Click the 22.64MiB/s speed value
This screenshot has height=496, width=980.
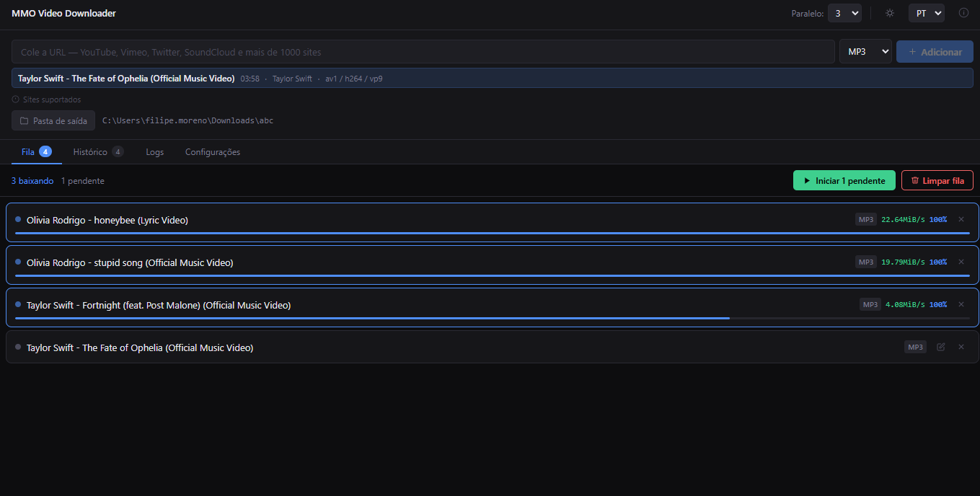[x=903, y=220]
